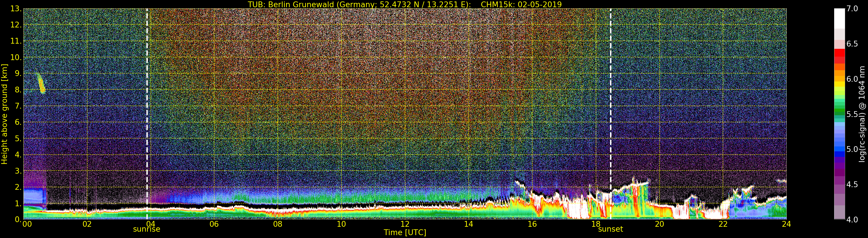Click the '20' tick on time axis
Screen dimensions: 868x238
(x=659, y=224)
